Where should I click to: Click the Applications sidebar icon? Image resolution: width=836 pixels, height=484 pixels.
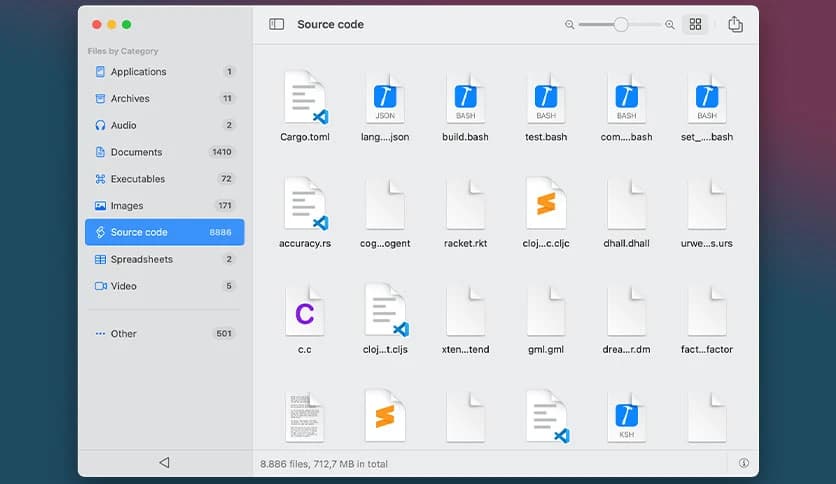100,71
